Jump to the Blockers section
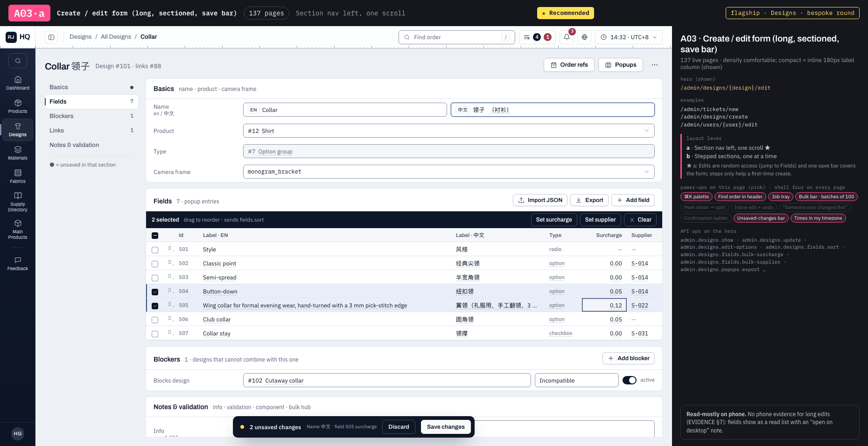 pos(91,116)
